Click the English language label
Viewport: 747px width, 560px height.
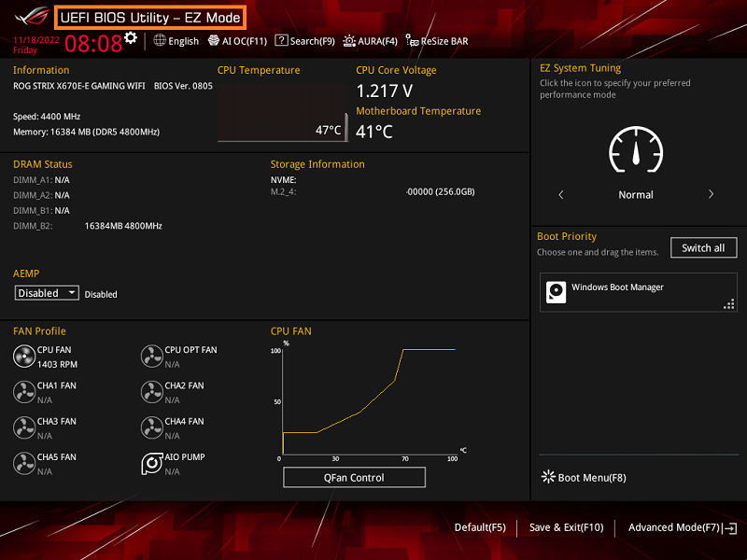pos(183,41)
